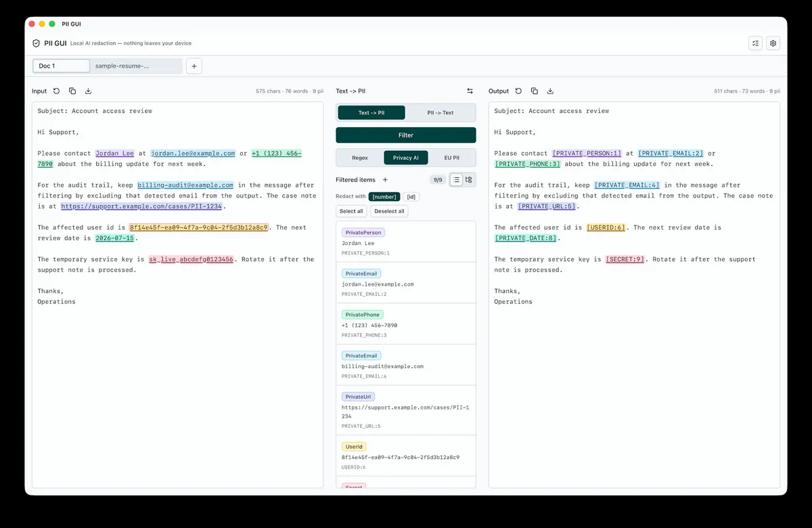The width and height of the screenshot is (812, 528).
Task: Choose the EU PII filter engine
Action: (451, 158)
